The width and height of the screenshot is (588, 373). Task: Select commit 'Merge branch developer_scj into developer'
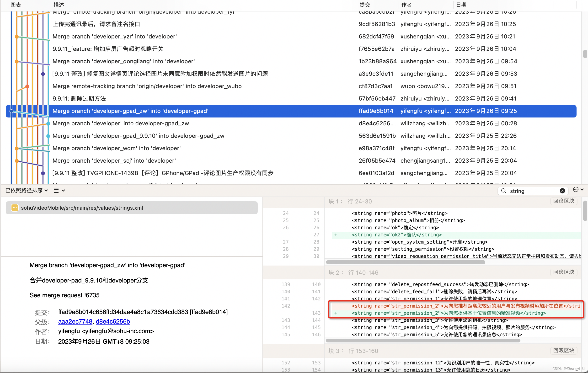pyautogui.click(x=291, y=161)
